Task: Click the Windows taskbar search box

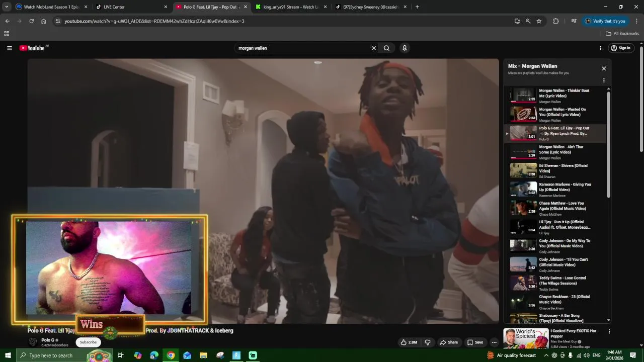Action: click(x=64, y=355)
